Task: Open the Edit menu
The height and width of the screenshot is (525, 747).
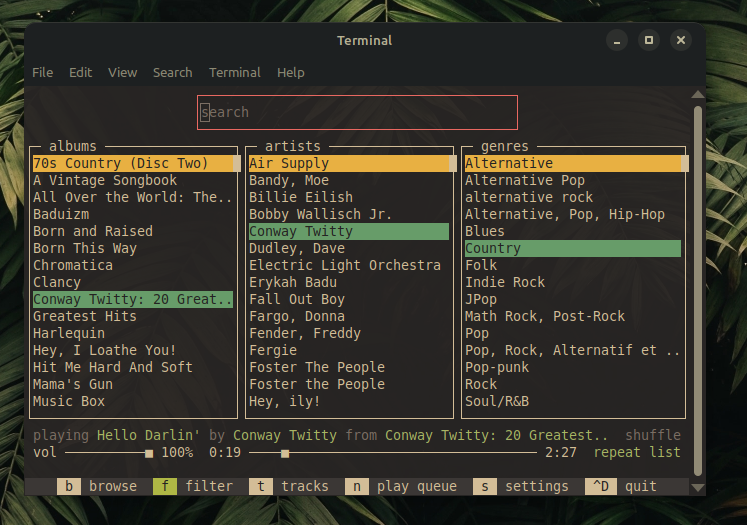Action: (81, 72)
